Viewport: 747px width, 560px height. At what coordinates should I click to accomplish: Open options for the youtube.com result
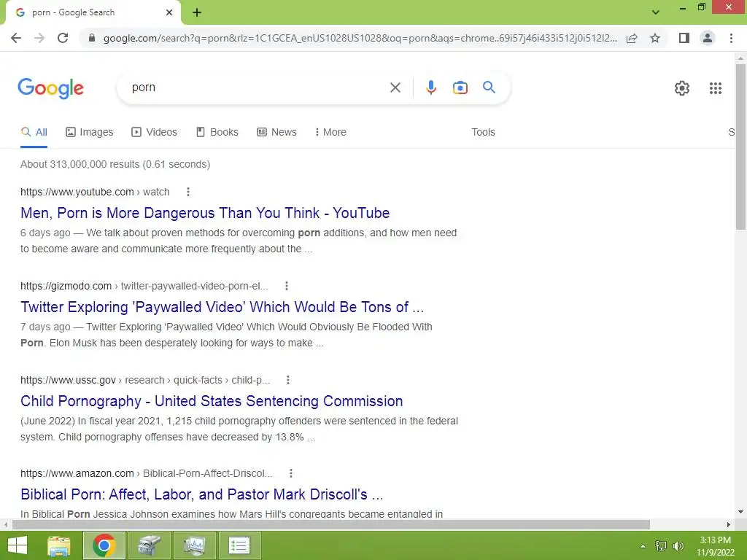[x=188, y=192]
